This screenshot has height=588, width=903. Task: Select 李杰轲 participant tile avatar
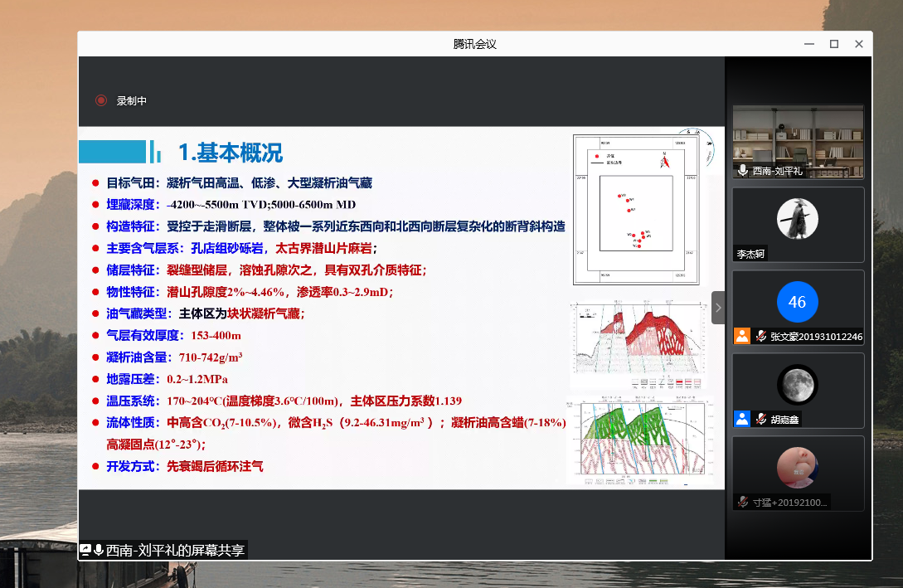point(798,219)
